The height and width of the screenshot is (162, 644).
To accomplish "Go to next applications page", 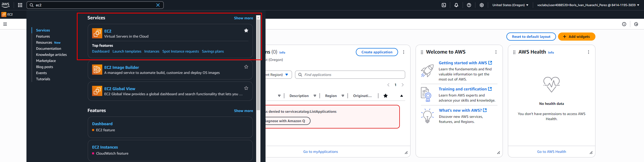I will tap(403, 85).
